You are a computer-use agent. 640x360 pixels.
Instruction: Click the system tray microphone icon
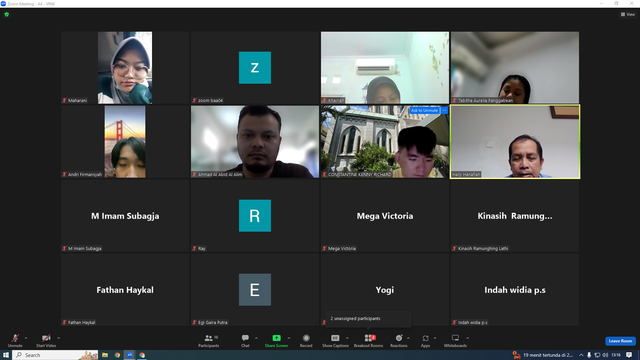(x=589, y=355)
